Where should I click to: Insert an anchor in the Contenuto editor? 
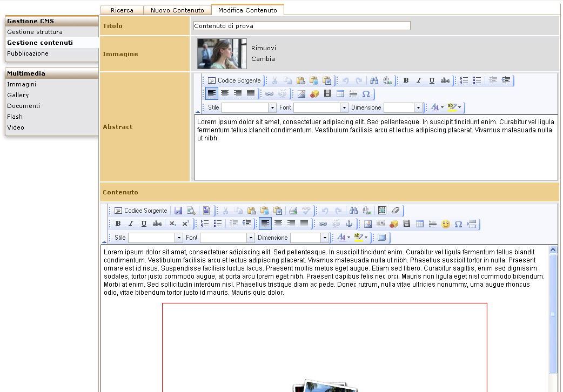click(348, 224)
